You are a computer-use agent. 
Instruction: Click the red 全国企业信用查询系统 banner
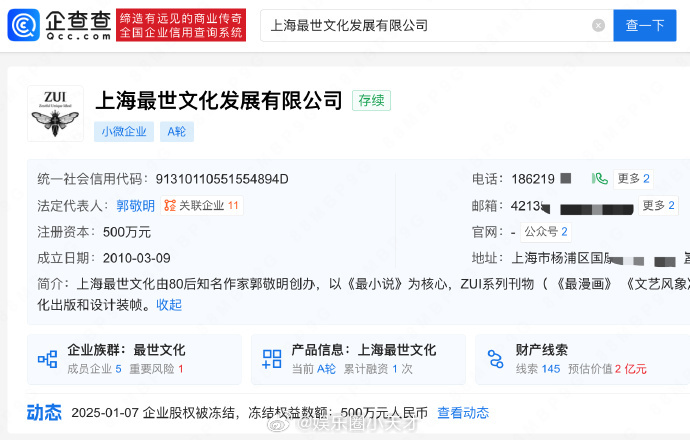click(x=181, y=25)
